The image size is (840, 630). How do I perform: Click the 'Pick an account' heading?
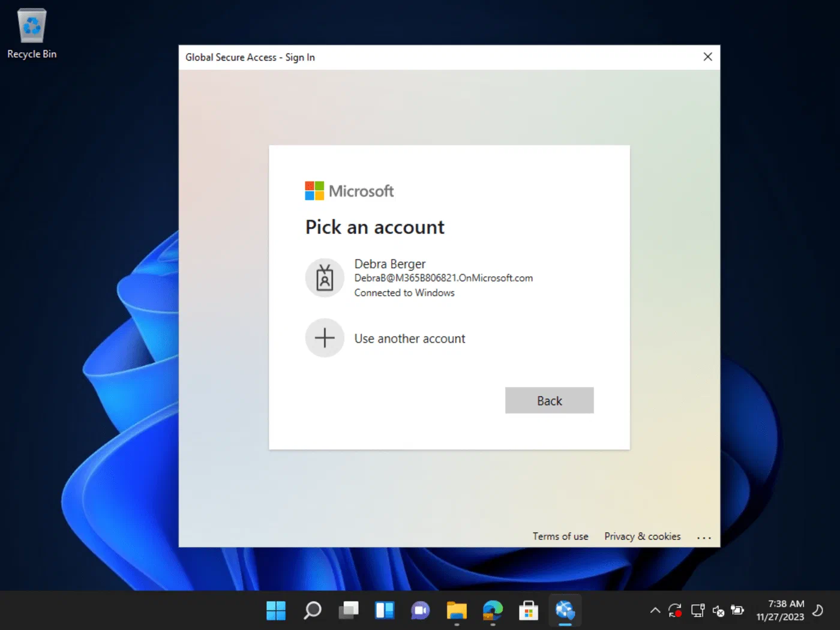pos(375,227)
